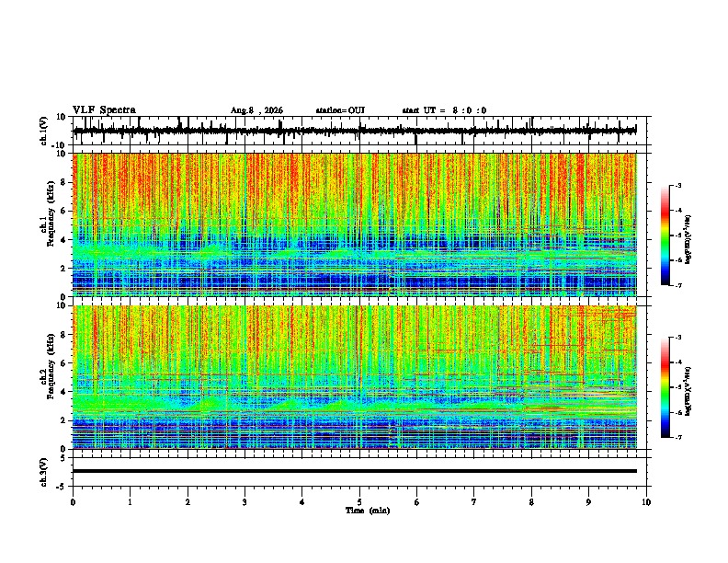Click the time axis tick label "0"

coord(73,502)
